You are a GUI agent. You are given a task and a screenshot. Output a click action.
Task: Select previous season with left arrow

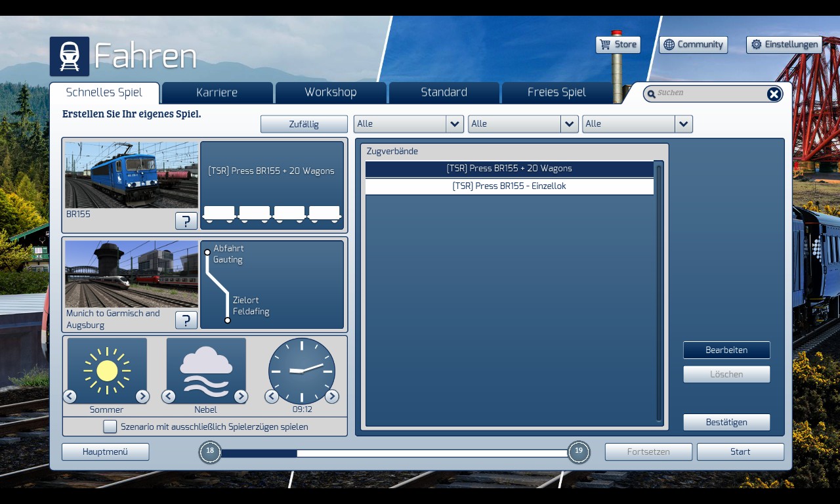click(70, 396)
